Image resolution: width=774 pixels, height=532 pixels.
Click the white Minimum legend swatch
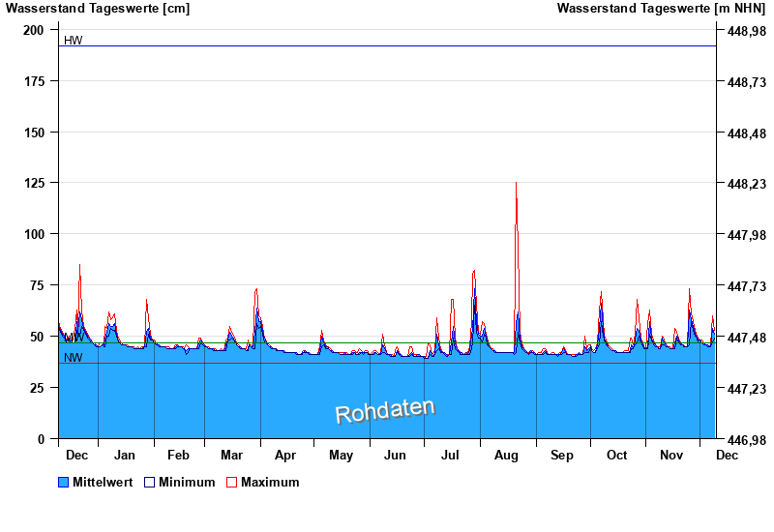[x=150, y=482]
